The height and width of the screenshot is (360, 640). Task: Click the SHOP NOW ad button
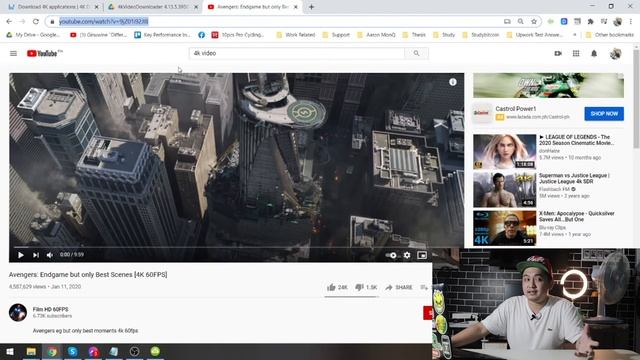[604, 114]
